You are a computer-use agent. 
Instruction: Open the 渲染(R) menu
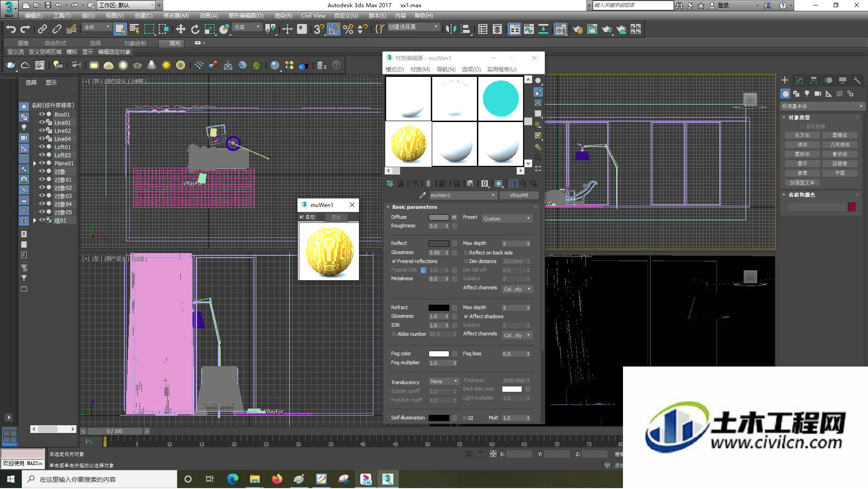pyautogui.click(x=283, y=15)
